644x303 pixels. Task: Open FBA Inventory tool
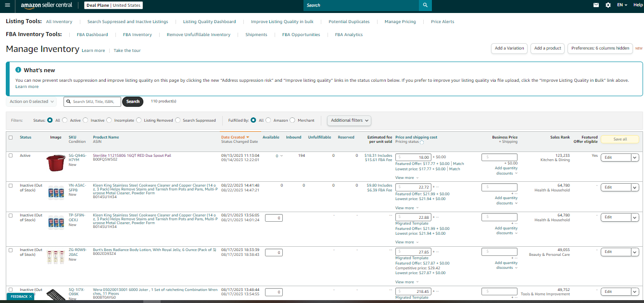(x=138, y=35)
